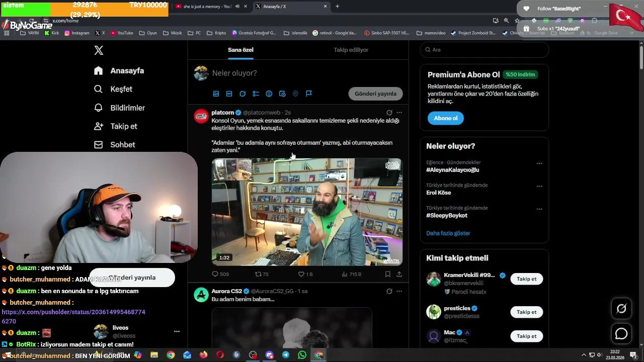Open more options for #AleynaKalaycıoğlu trend

coord(539,163)
